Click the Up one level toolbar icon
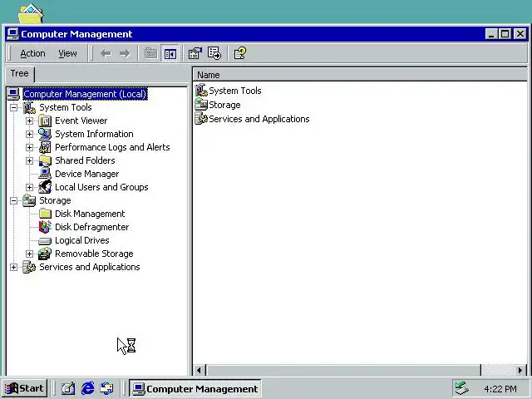532x399 pixels. [x=150, y=53]
